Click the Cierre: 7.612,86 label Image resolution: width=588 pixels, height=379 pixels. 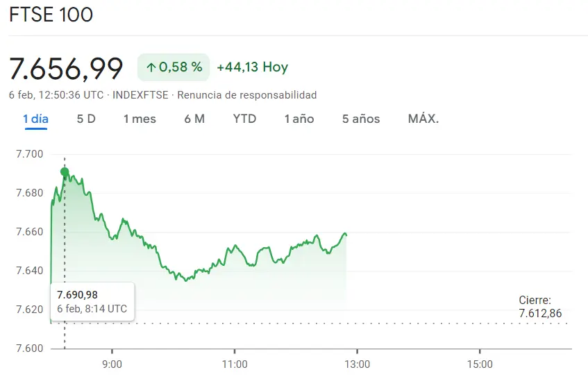click(x=539, y=307)
